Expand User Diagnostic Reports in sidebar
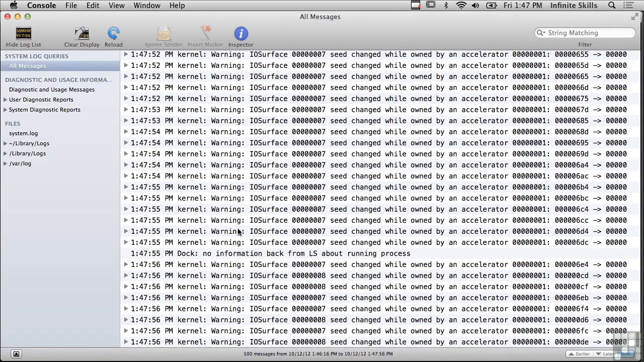The image size is (644, 362). click(x=5, y=100)
